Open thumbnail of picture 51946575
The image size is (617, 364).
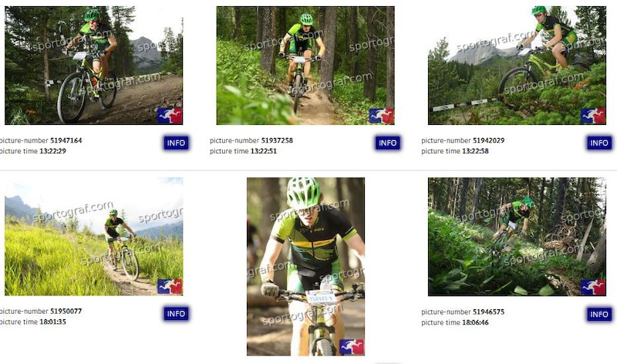point(517,237)
